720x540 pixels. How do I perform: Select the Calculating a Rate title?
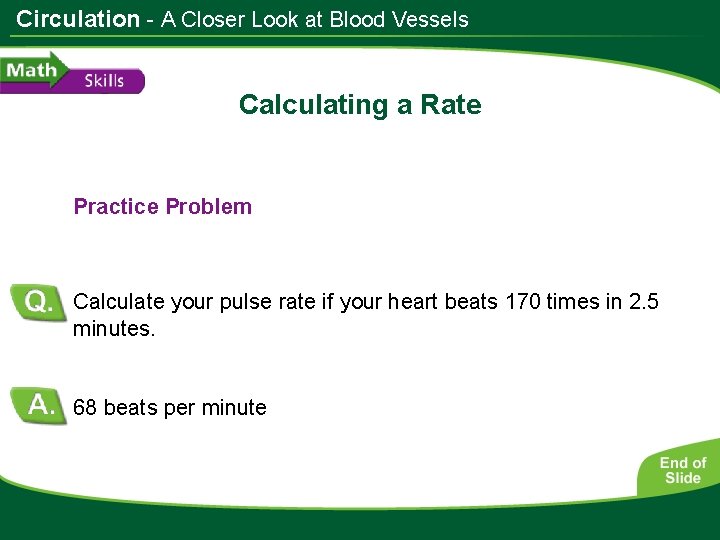360,105
